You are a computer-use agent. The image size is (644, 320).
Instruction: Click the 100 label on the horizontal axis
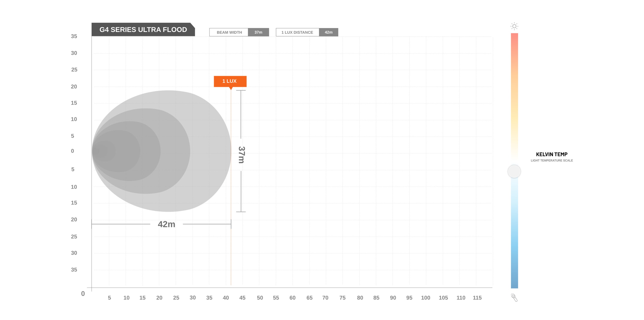[425, 297]
